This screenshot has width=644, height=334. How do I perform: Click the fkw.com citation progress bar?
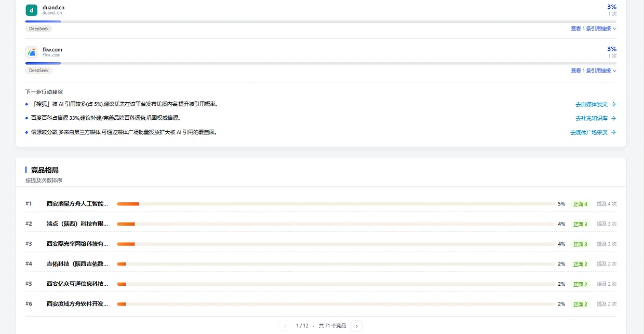pos(321,63)
